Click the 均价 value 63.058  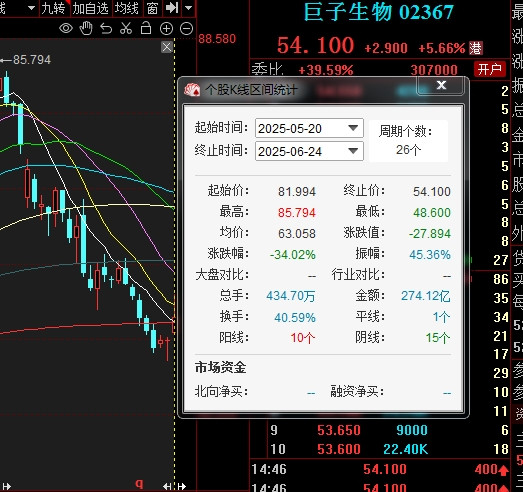[297, 233]
